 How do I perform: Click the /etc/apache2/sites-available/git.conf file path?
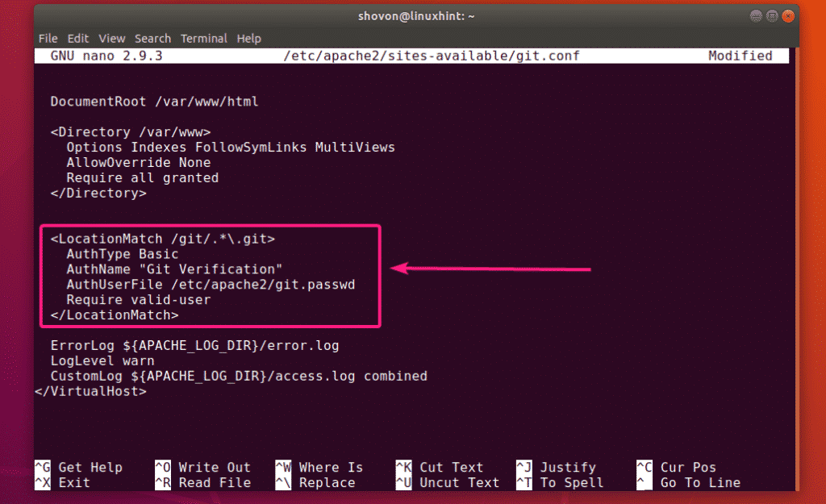pos(432,56)
